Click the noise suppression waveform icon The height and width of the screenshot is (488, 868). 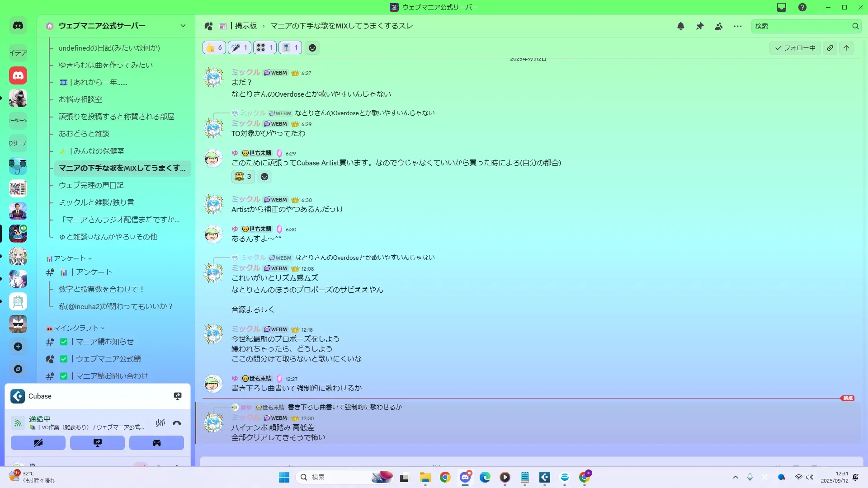coord(160,423)
